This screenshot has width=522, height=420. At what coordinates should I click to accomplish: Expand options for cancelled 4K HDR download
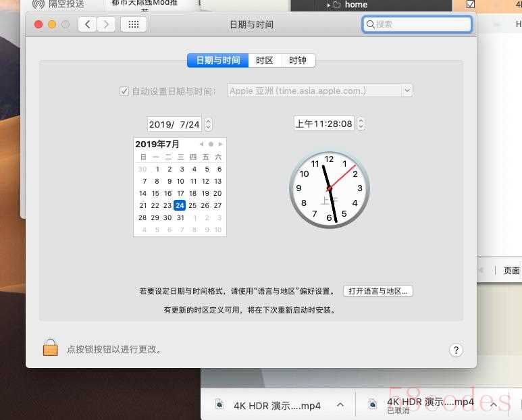494,404
